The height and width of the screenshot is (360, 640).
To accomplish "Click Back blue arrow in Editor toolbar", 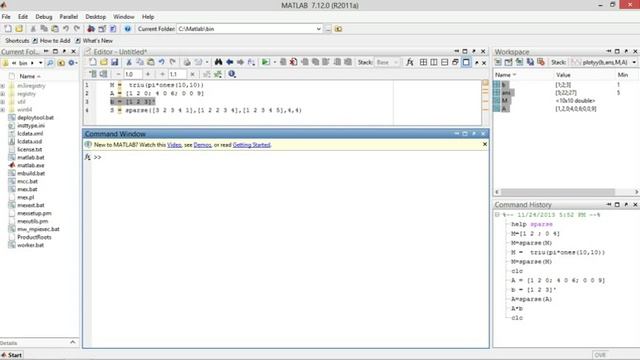I will click(229, 62).
